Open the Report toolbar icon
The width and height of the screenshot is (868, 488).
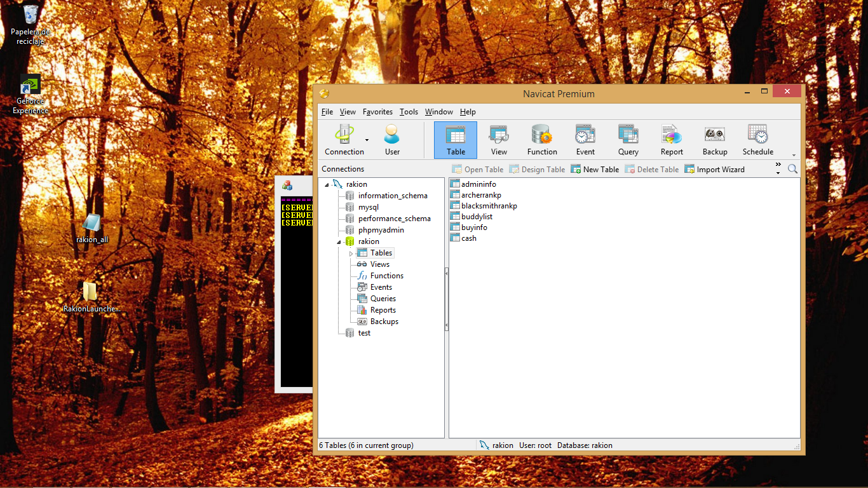coord(672,140)
